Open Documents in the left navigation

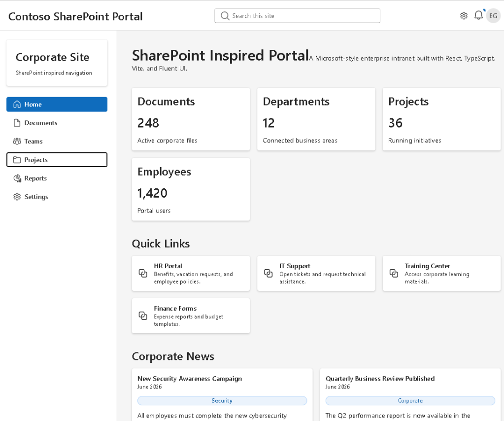pos(57,123)
